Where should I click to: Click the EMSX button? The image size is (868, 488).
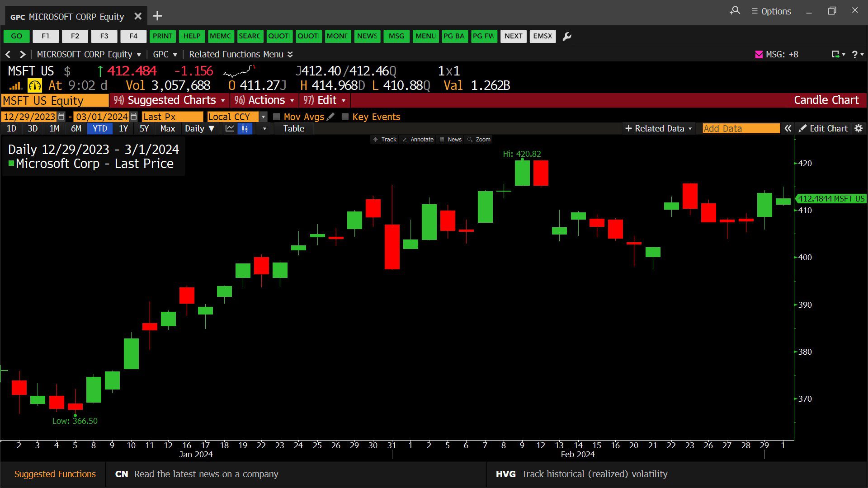[542, 36]
